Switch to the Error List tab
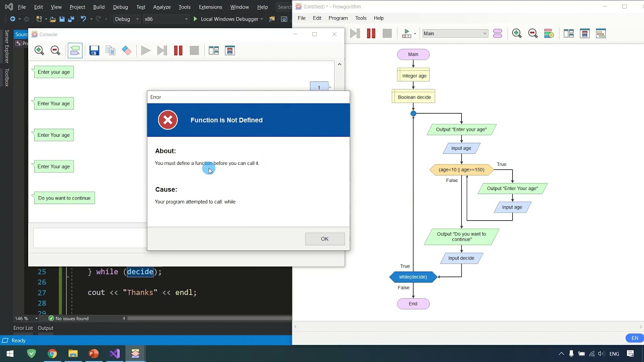 pos(23,328)
